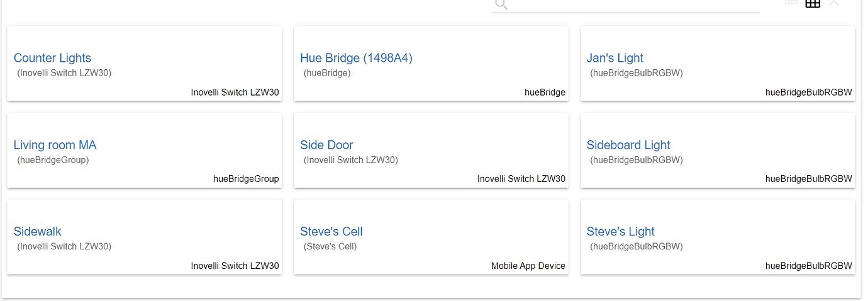Open Jan's Light device page
This screenshot has height=301, width=868.
pyautogui.click(x=615, y=58)
